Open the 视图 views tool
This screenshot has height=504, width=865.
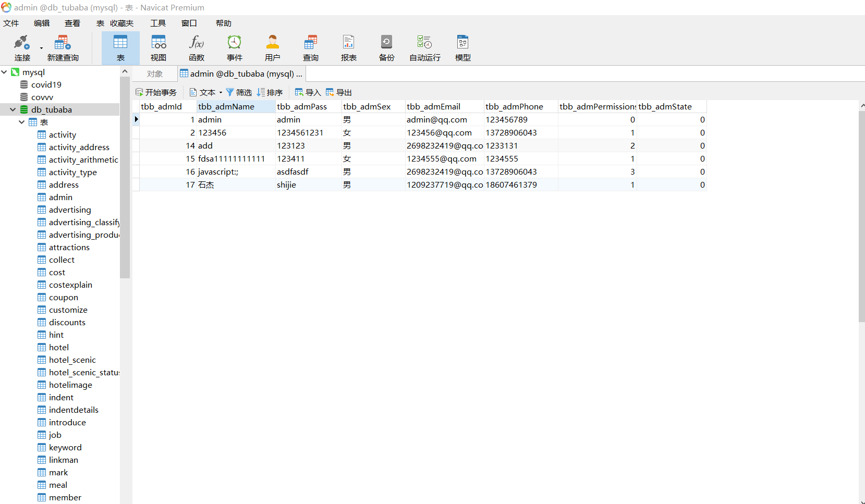[159, 48]
